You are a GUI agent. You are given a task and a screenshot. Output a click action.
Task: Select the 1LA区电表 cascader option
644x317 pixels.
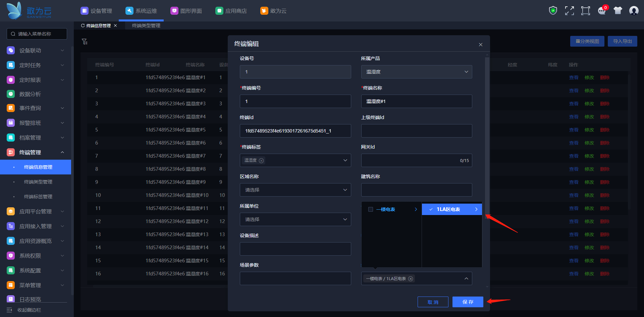point(448,209)
